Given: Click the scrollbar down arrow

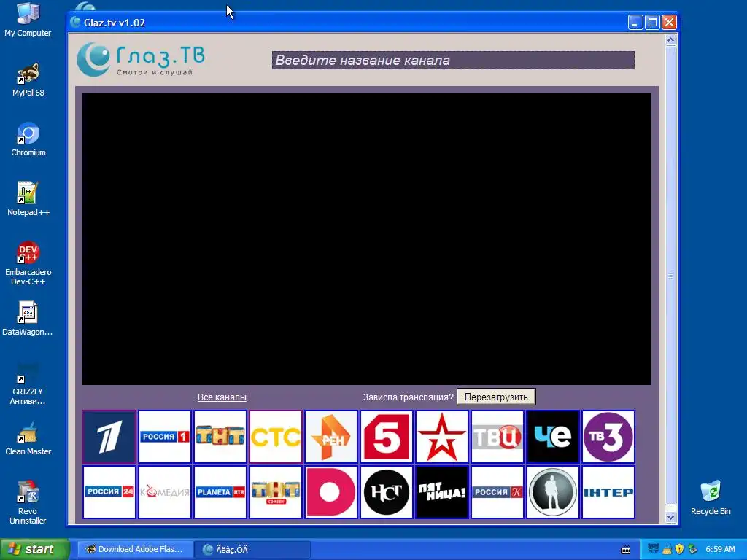Looking at the screenshot, I should pos(671,517).
